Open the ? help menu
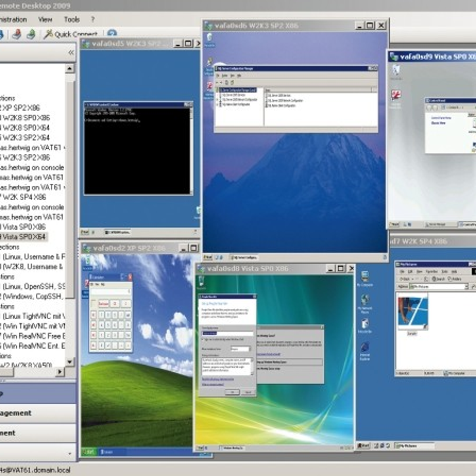This screenshot has width=476, height=476. pos(93,19)
